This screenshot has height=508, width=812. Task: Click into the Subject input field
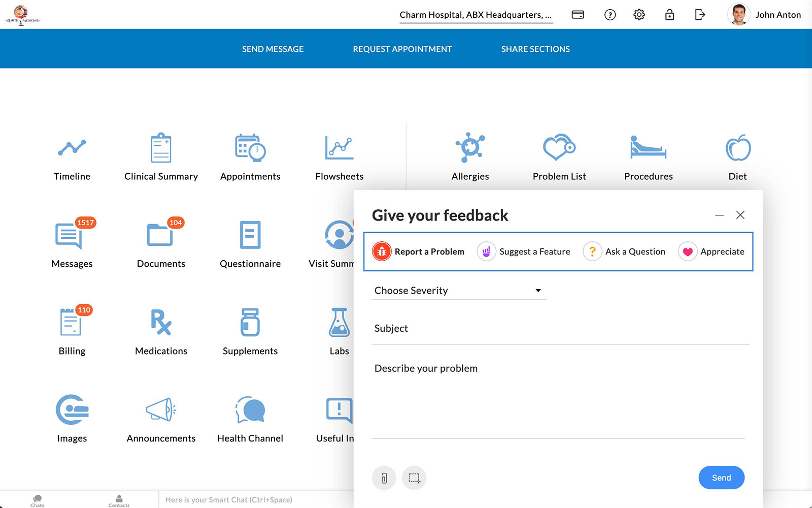click(560, 329)
